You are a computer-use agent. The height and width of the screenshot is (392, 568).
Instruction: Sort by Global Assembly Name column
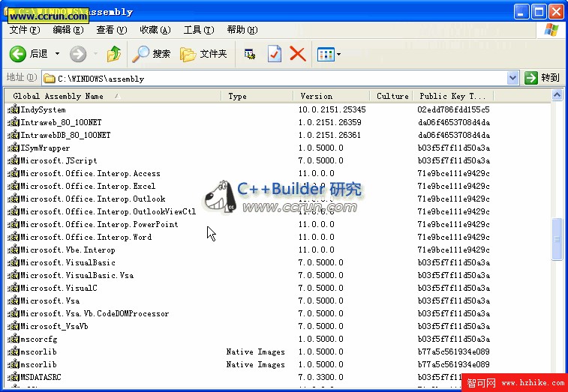[x=113, y=96]
